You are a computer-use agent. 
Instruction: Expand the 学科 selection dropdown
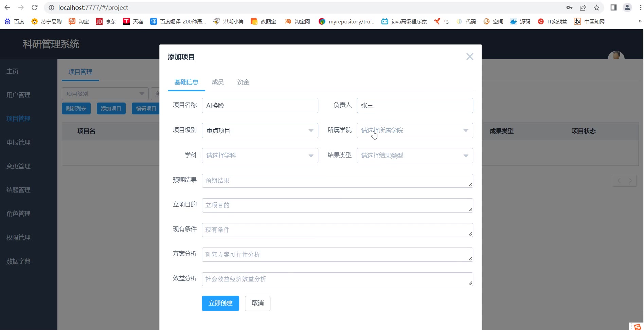click(260, 155)
